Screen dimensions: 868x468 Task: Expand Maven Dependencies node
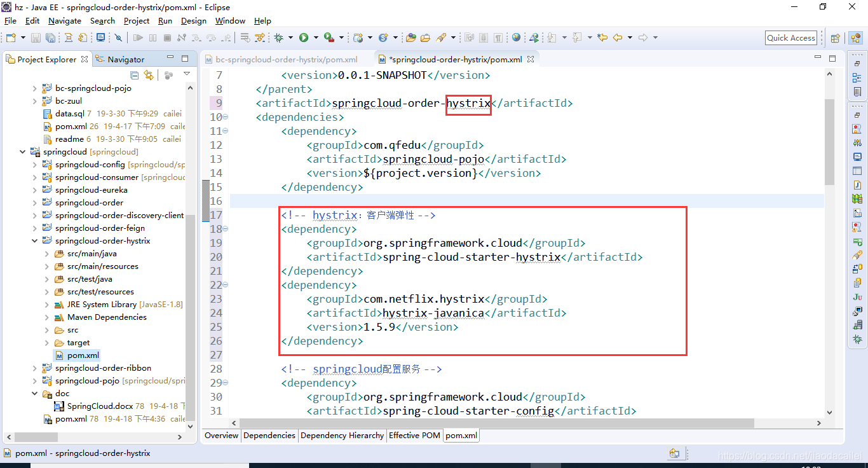[x=46, y=317]
